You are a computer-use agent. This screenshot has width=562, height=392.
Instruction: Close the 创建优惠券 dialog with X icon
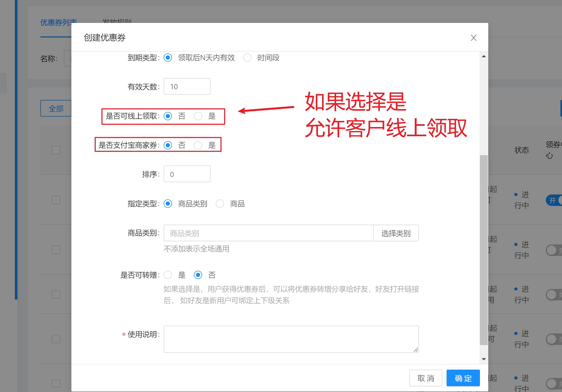click(x=473, y=38)
